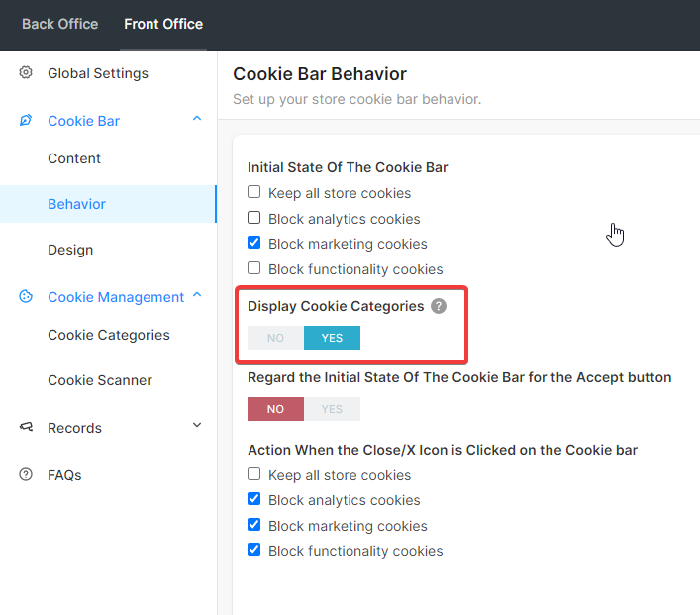
Task: Expand the Records section chevron
Action: pyautogui.click(x=197, y=425)
